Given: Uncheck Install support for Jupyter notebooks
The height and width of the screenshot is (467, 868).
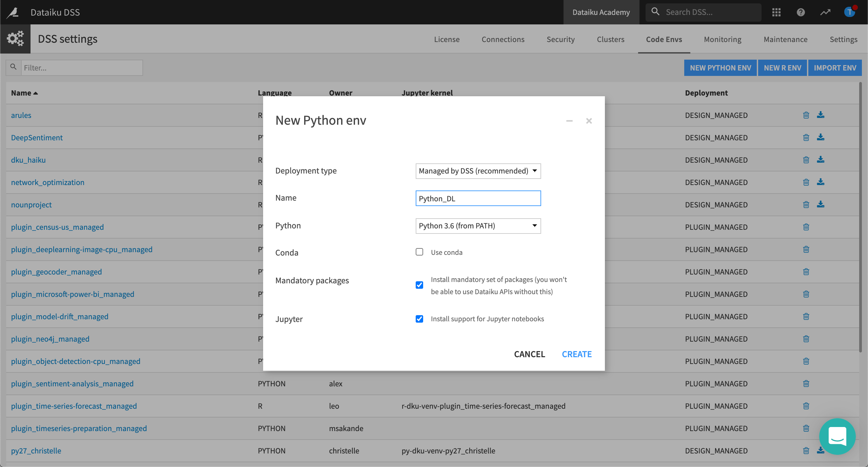Looking at the screenshot, I should pos(419,319).
